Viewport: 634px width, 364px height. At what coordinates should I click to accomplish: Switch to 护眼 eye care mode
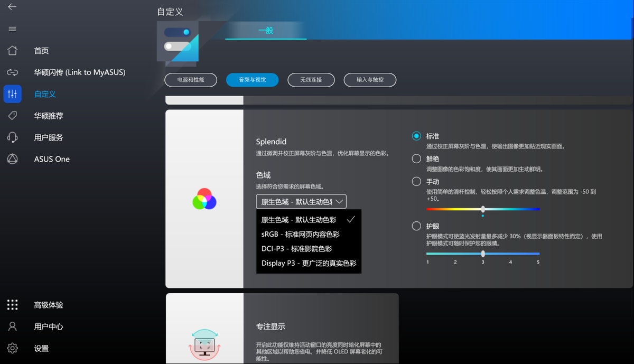click(x=416, y=226)
